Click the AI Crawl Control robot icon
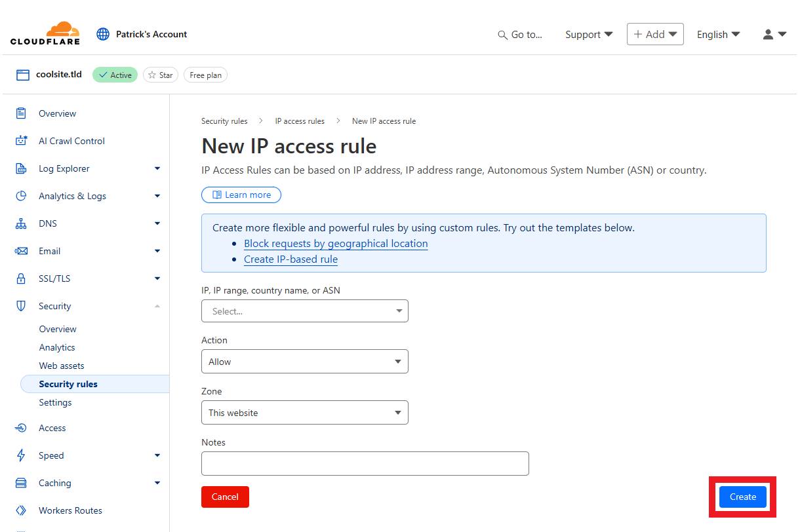Viewport: 800px width, 532px height. point(21,141)
